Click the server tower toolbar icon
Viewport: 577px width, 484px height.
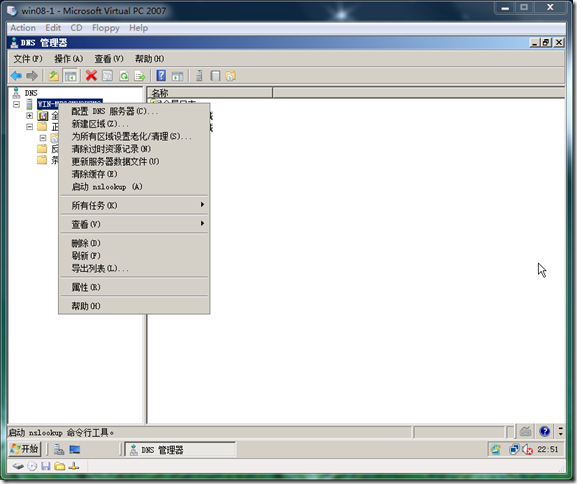(199, 76)
